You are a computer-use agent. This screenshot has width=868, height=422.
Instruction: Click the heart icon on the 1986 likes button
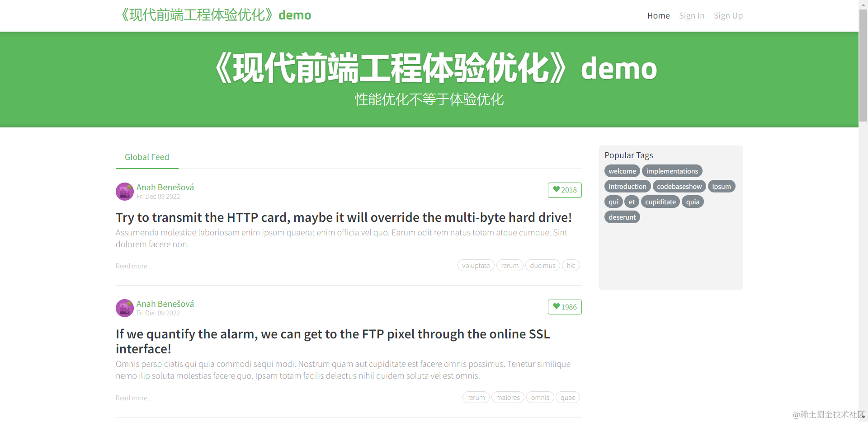click(x=556, y=306)
